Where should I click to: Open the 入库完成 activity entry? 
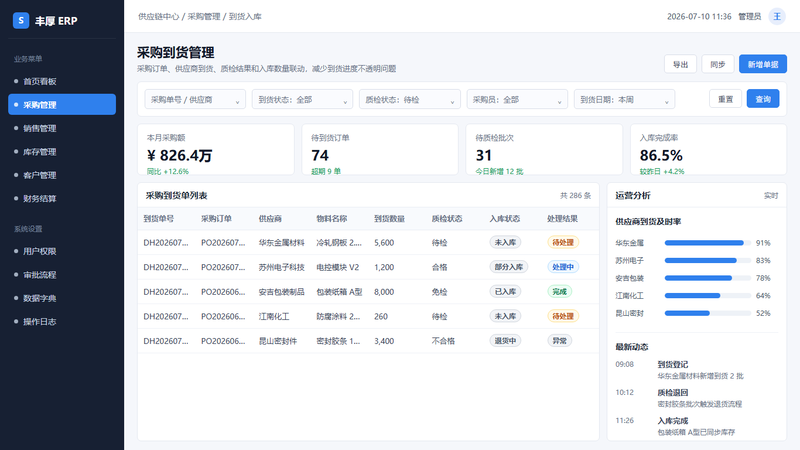pos(697,426)
